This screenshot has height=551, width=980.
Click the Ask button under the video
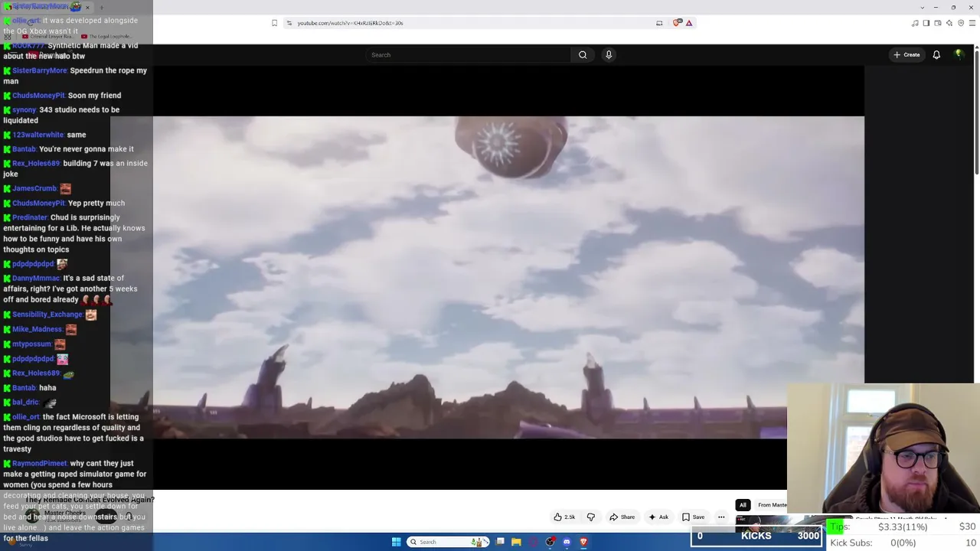pyautogui.click(x=658, y=517)
